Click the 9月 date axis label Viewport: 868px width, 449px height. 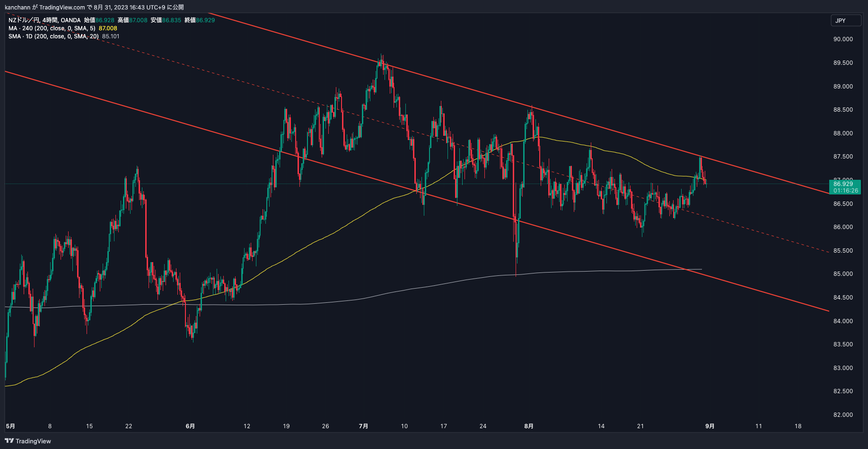pyautogui.click(x=710, y=426)
